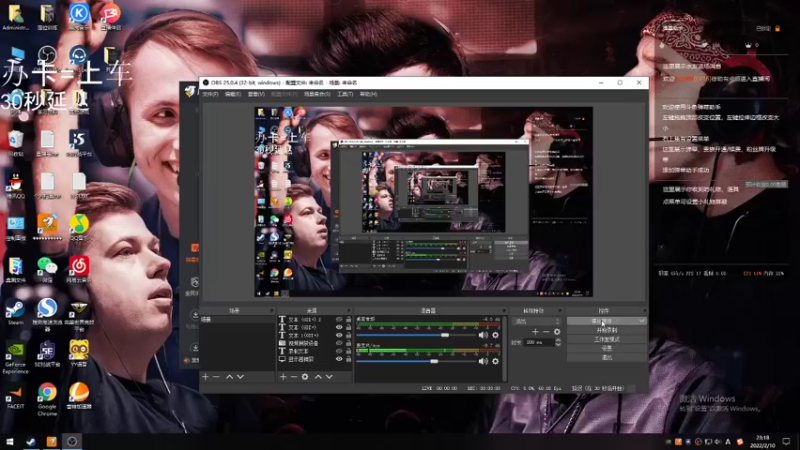Mute the microphone audio speaker icon
The width and height of the screenshot is (800, 450).
(x=483, y=361)
